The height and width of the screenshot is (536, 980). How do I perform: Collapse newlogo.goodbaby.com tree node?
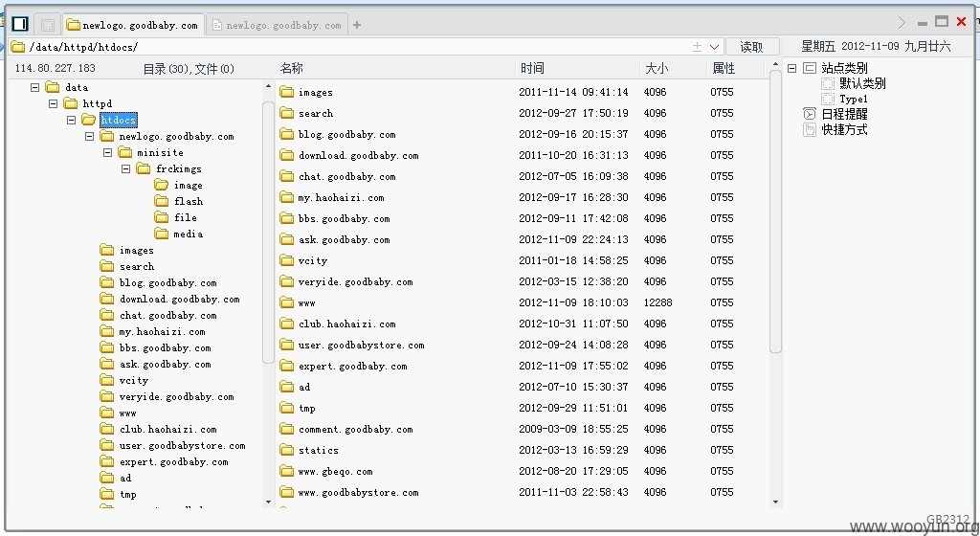click(89, 136)
